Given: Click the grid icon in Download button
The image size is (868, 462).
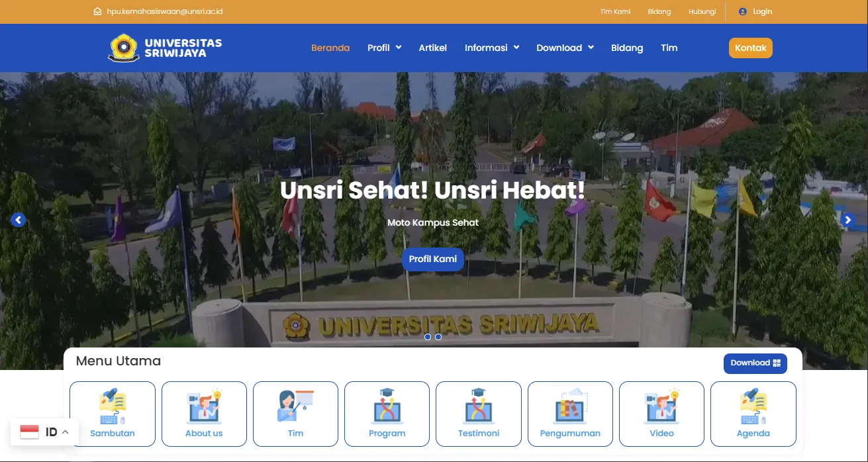Looking at the screenshot, I should 777,363.
